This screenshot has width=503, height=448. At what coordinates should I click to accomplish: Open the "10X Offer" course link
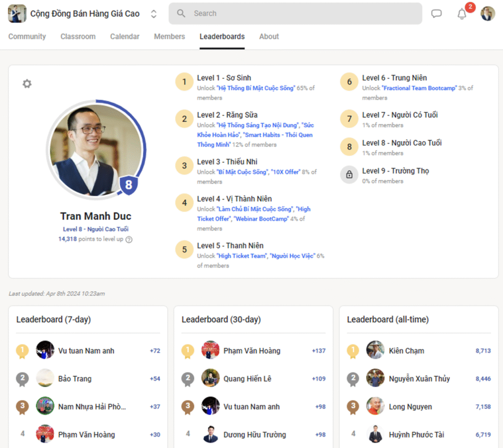click(x=285, y=172)
